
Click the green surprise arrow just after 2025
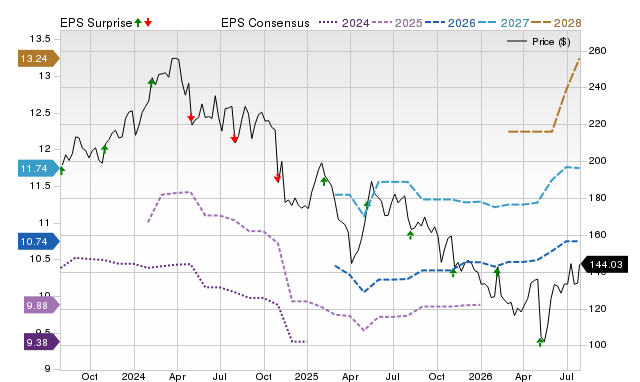[324, 182]
